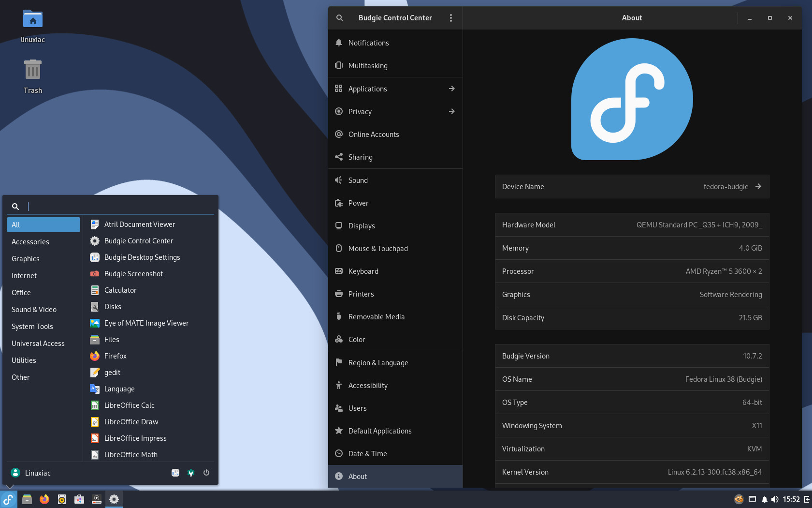812x508 pixels.
Task: Open Budgie Control Center wrench icon in menu footer
Action: [x=191, y=473]
